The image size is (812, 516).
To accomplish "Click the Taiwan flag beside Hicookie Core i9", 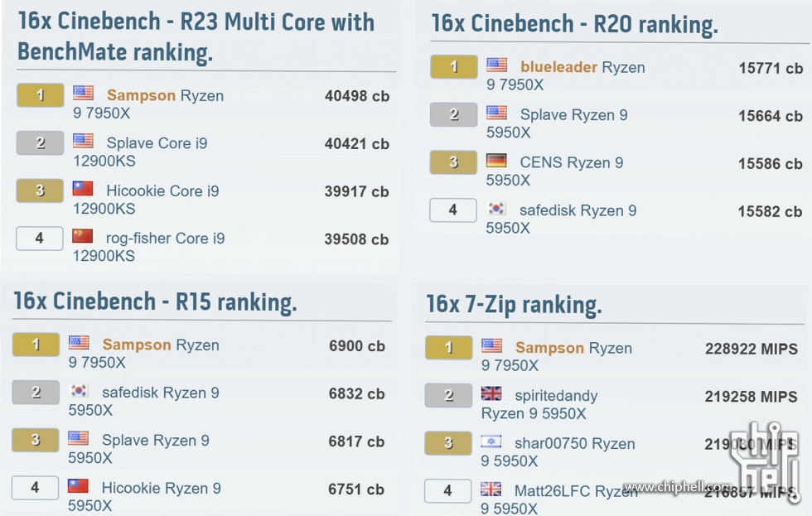I will [83, 188].
